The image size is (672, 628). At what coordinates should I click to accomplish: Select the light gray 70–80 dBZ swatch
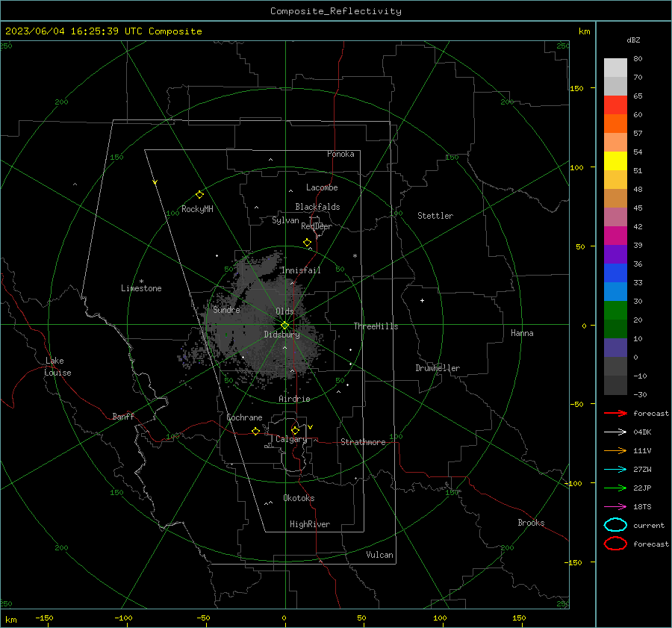pyautogui.click(x=615, y=67)
